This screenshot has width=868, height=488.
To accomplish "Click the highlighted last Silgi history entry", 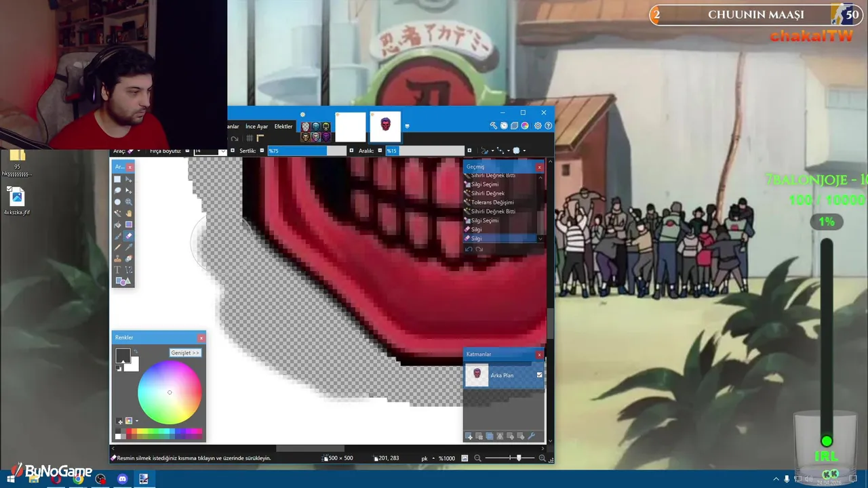I will tap(501, 238).
